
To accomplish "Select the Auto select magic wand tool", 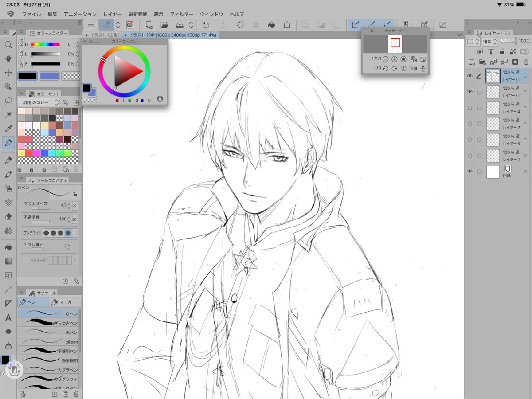I will [x=8, y=115].
